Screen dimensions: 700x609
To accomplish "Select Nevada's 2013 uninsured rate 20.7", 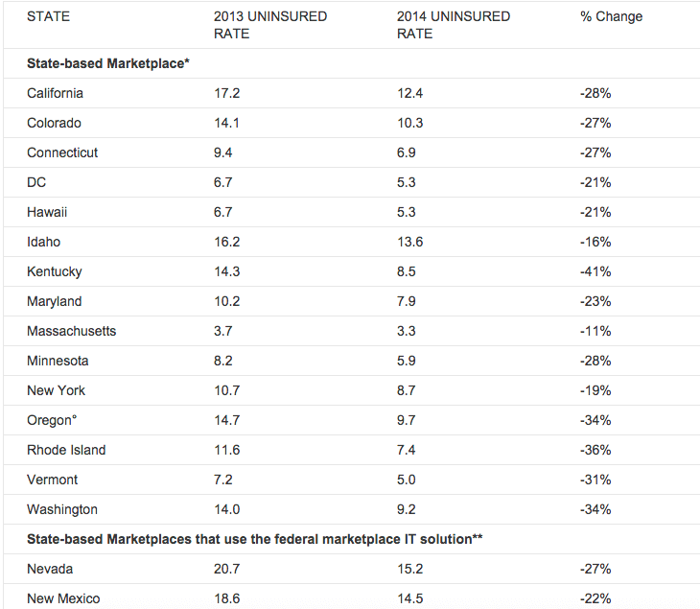I will click(227, 569).
